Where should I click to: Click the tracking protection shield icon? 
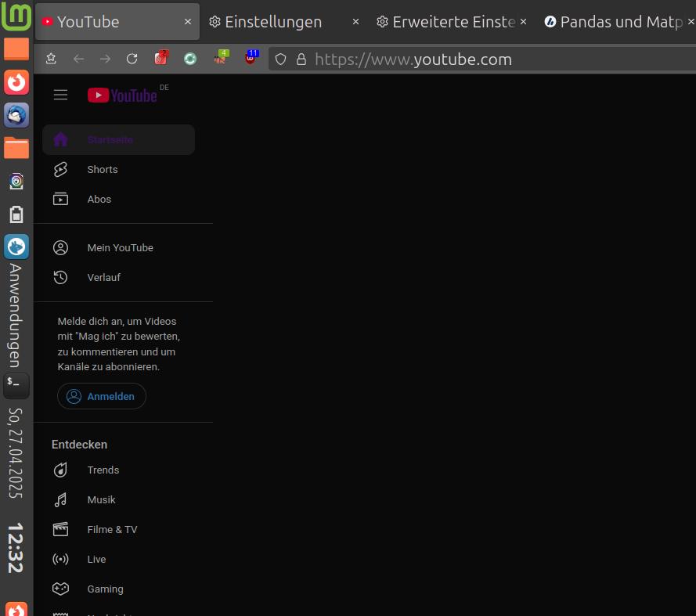(x=280, y=59)
